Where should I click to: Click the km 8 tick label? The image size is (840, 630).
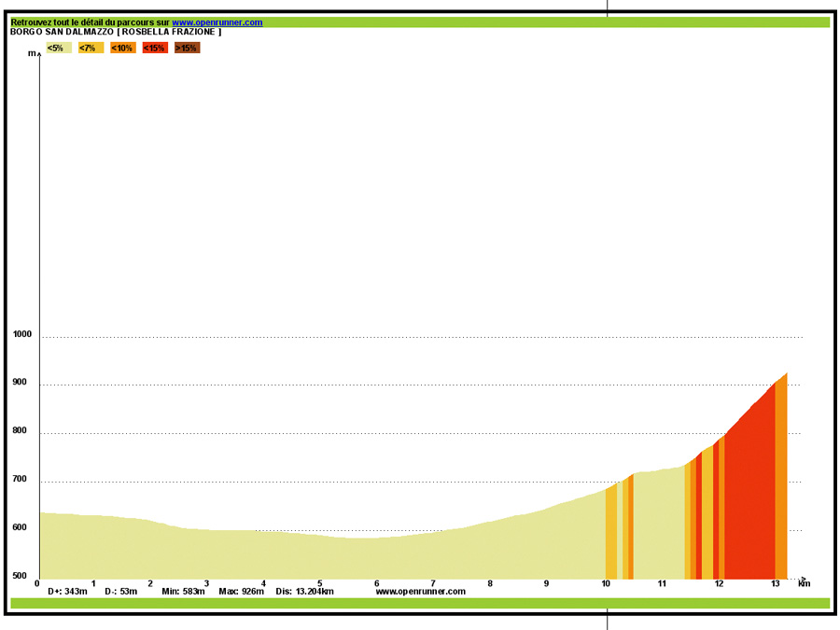click(490, 583)
